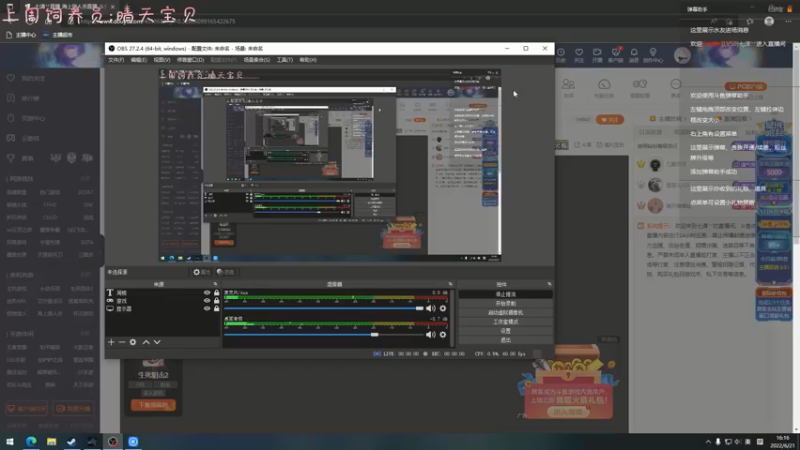Toggle lock on the text source
The width and height of the screenshot is (800, 450).
[x=216, y=293]
